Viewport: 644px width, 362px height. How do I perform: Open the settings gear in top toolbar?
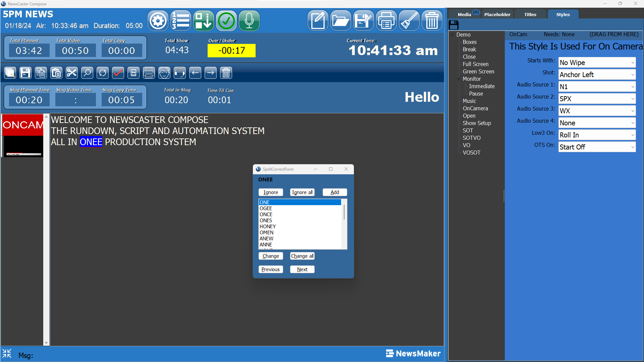click(x=158, y=21)
